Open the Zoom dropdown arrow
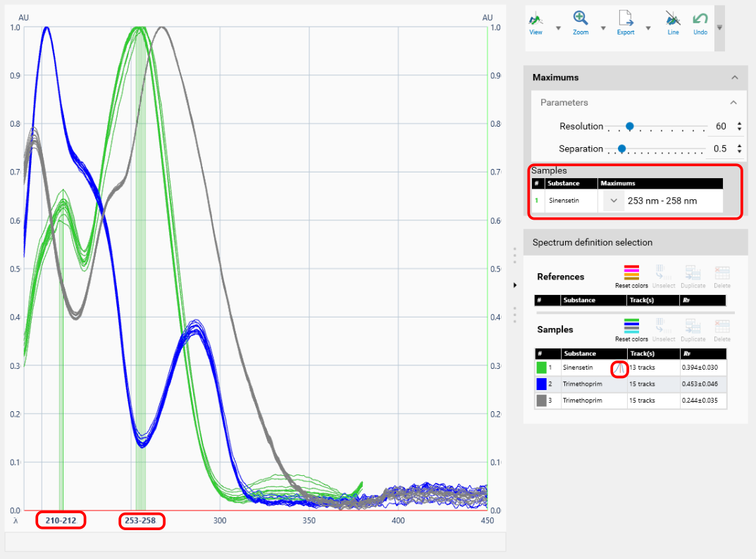This screenshot has height=559, width=756. [603, 28]
